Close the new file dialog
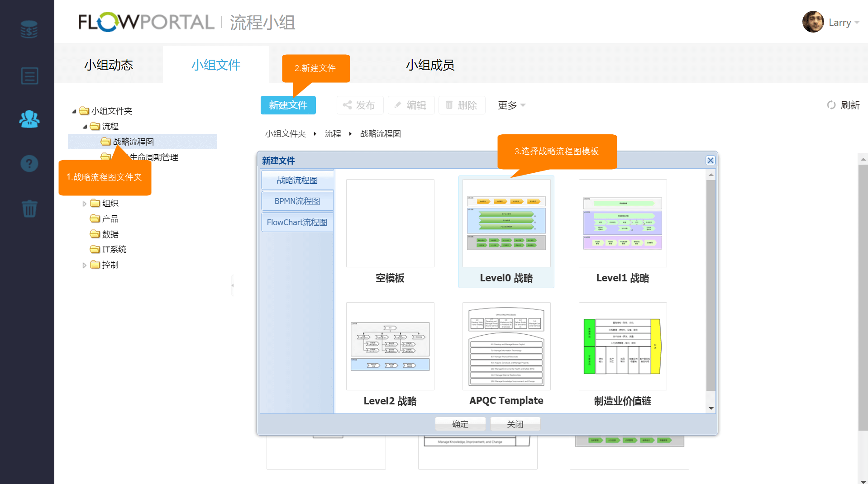This screenshot has height=484, width=868. [711, 160]
